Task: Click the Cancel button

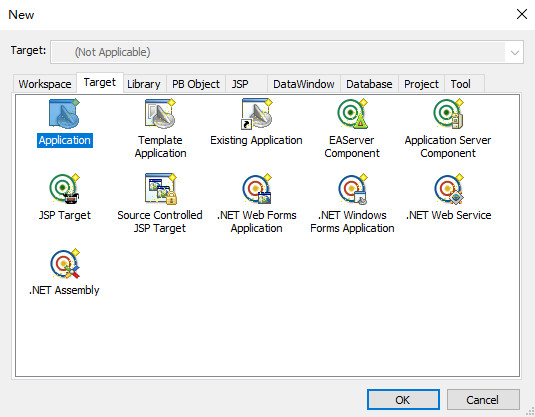Action: 483,400
